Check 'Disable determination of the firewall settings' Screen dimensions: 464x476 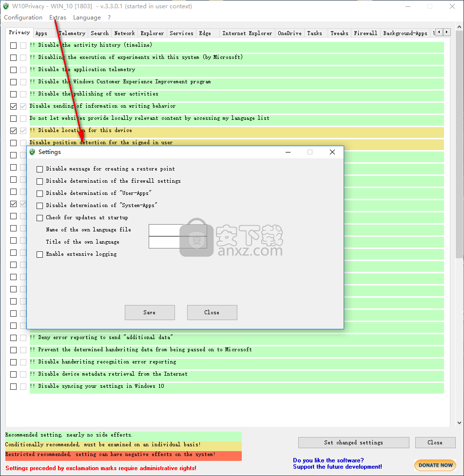coord(40,181)
